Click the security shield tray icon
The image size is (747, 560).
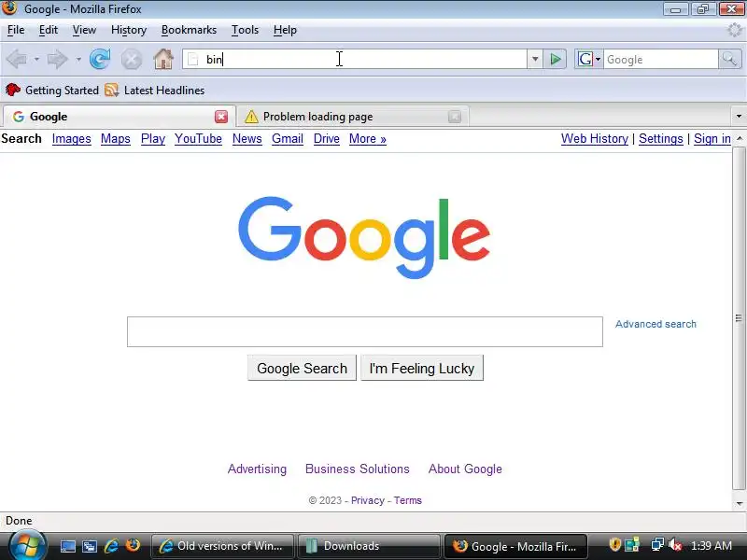click(614, 544)
